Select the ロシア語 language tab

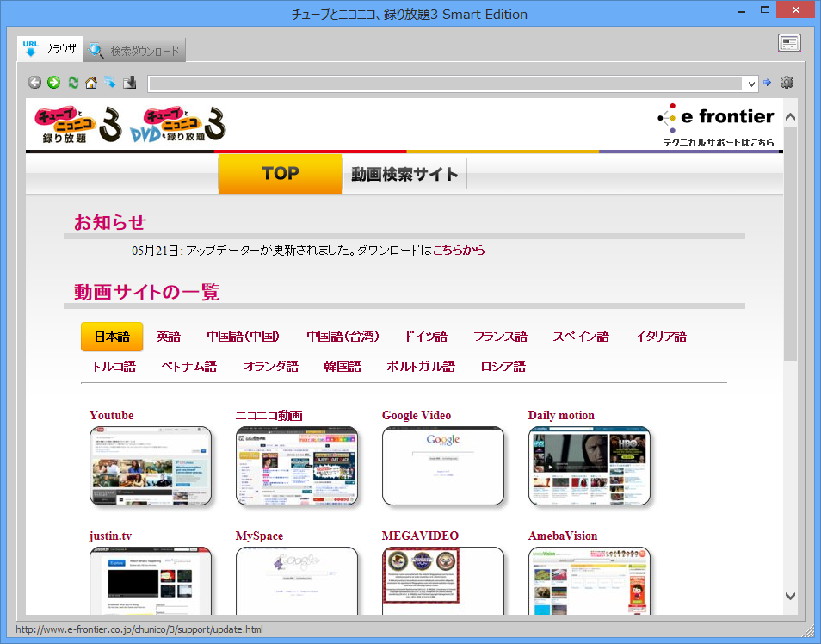click(503, 366)
